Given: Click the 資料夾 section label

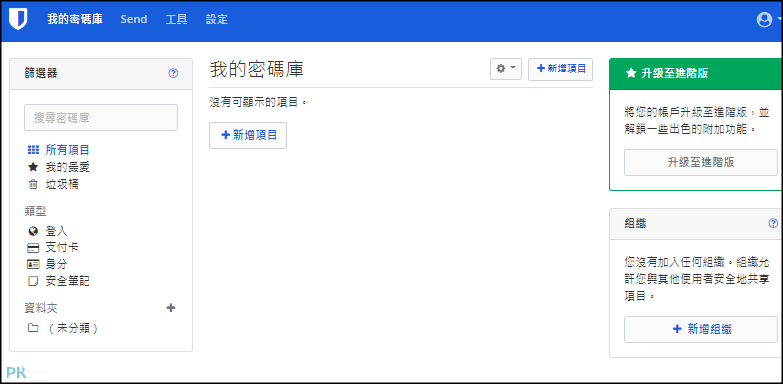Looking at the screenshot, I should (40, 308).
